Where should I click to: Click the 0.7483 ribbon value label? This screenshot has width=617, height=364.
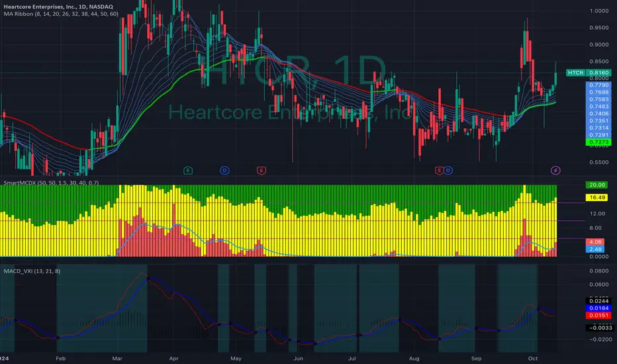point(598,107)
